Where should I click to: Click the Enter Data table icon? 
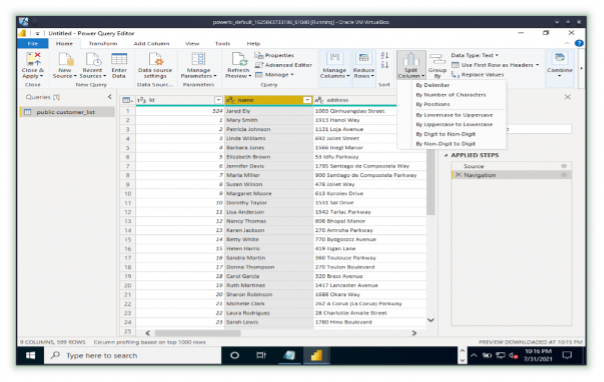(119, 59)
